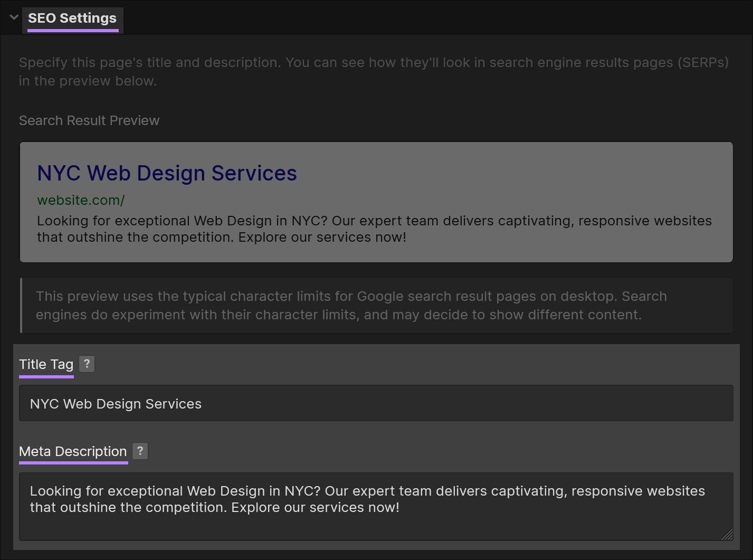Open the Meta Description help tooltip
The height and width of the screenshot is (560, 753).
[x=140, y=451]
